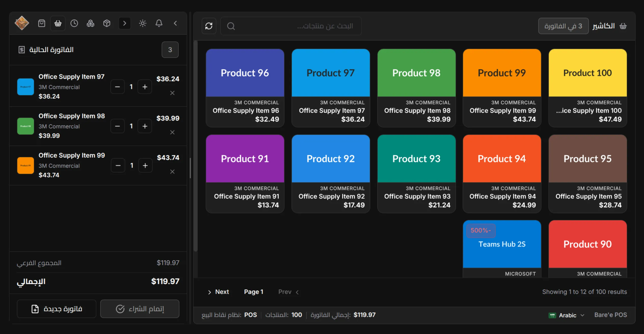Viewport: 644px width, 334px height.
Task: Open the stacked boxes inventory icon
Action: coord(91,23)
